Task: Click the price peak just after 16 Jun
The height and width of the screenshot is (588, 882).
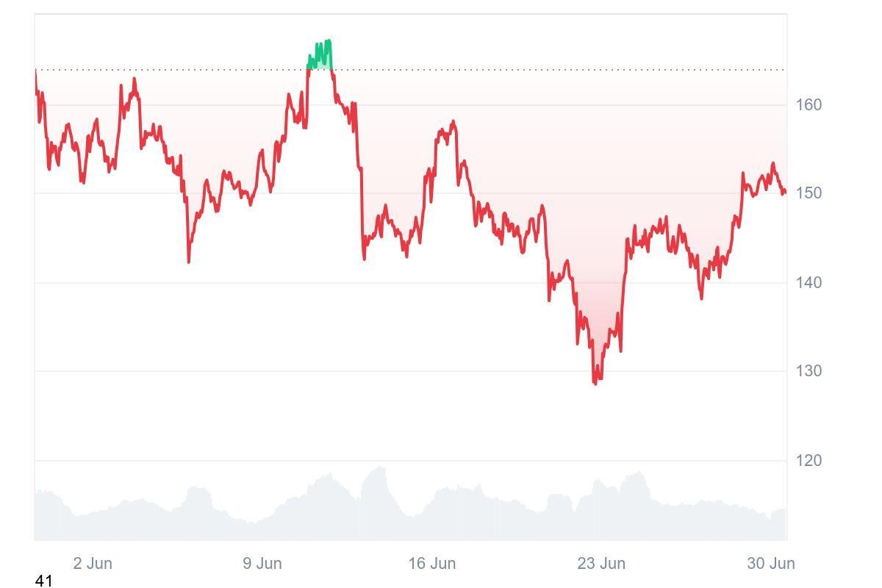Action: click(453, 123)
